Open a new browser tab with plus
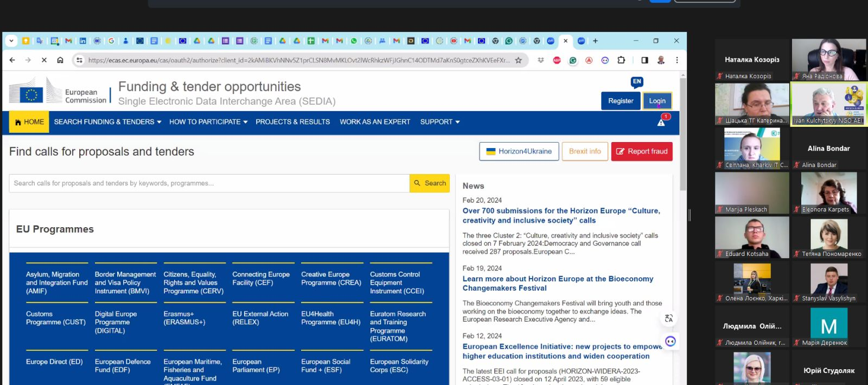 tap(595, 41)
